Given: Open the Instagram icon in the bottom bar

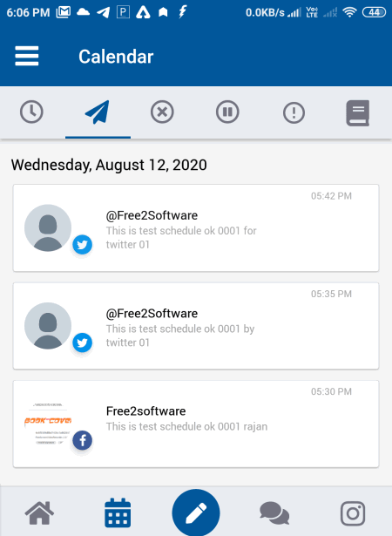Looking at the screenshot, I should [353, 513].
